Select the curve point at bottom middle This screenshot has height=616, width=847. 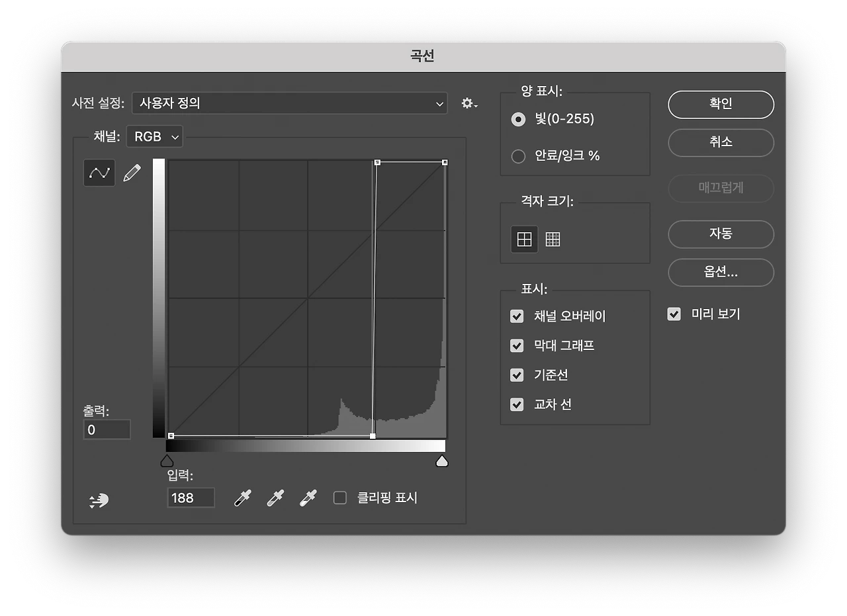pos(373,436)
